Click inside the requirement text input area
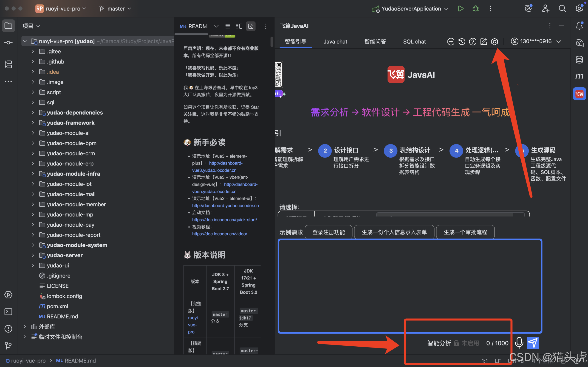This screenshot has height=367, width=588. [x=410, y=279]
